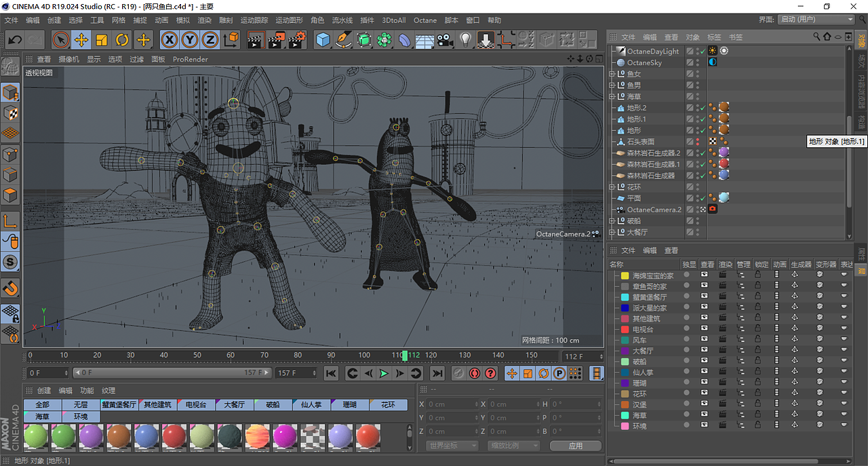Click the Floor environment icon
The image size is (868, 466).
pos(425,40)
